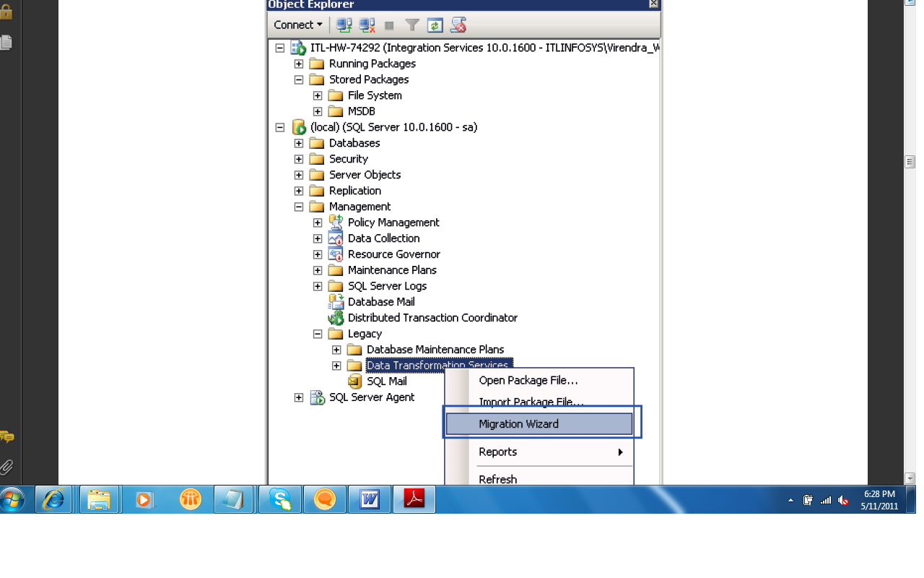
Task: Click the Distributed Transaction Coordinator icon
Action: 335,317
